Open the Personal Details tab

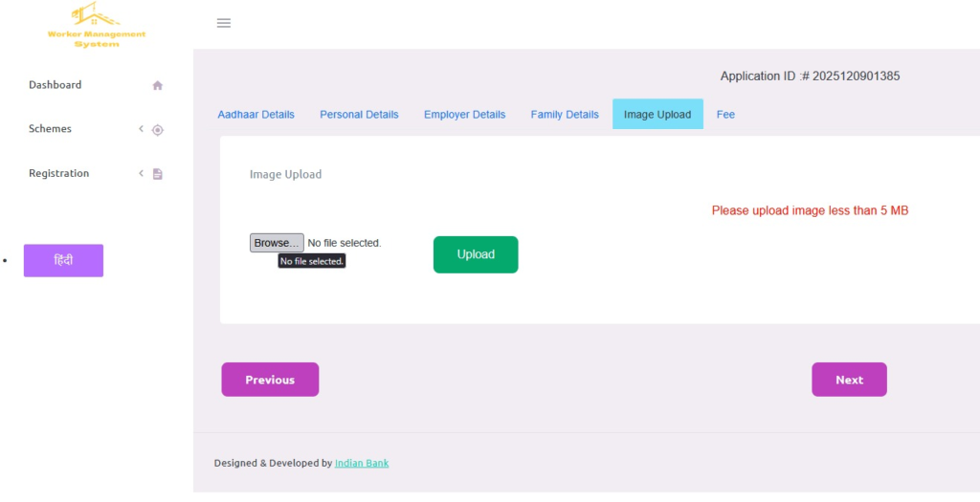coord(359,115)
